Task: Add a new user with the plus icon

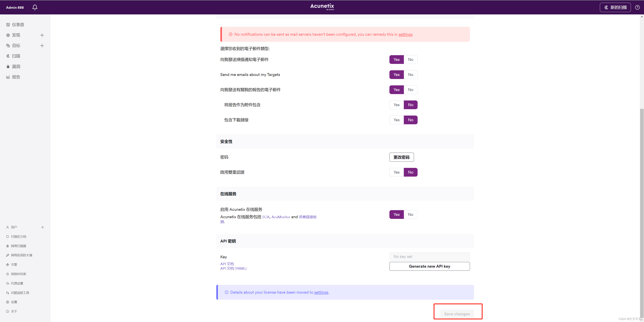Action: coord(42,227)
